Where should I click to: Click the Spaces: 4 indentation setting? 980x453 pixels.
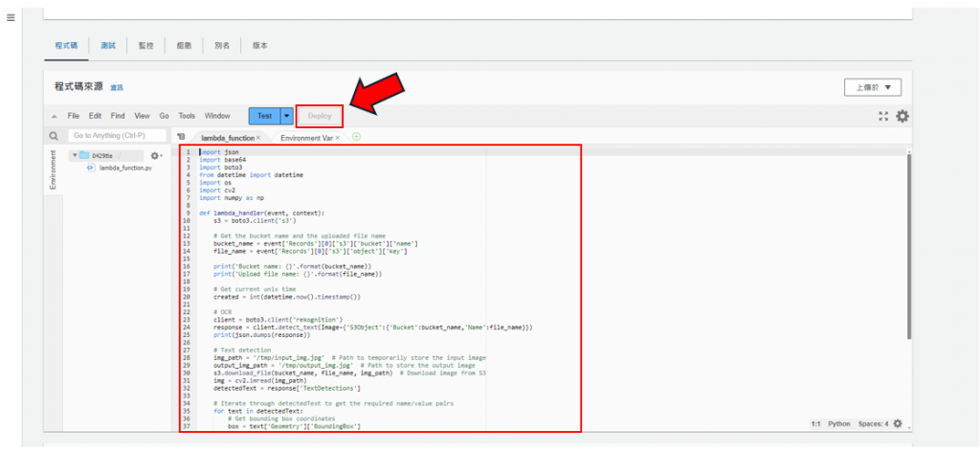[873, 423]
